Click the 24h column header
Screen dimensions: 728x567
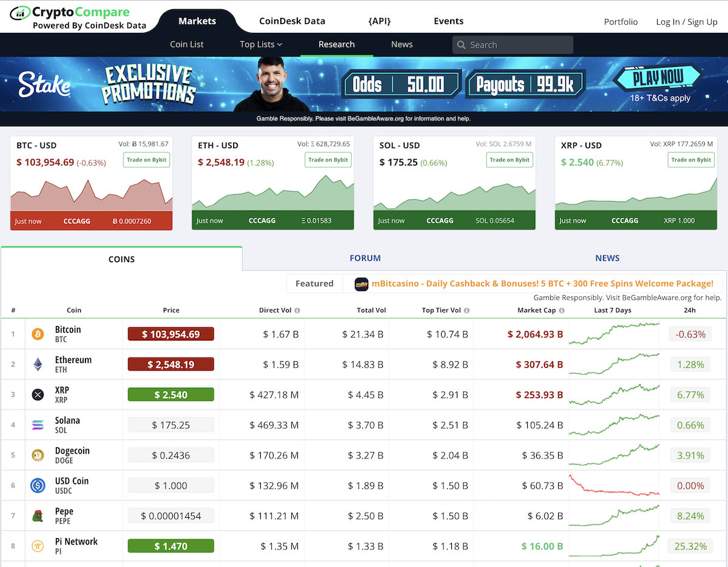pos(689,310)
